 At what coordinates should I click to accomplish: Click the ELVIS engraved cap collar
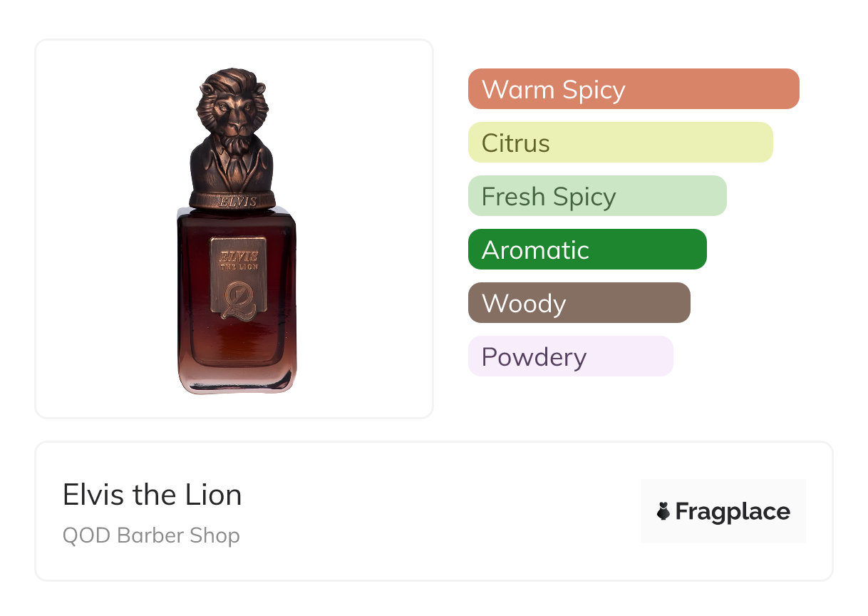point(233,200)
